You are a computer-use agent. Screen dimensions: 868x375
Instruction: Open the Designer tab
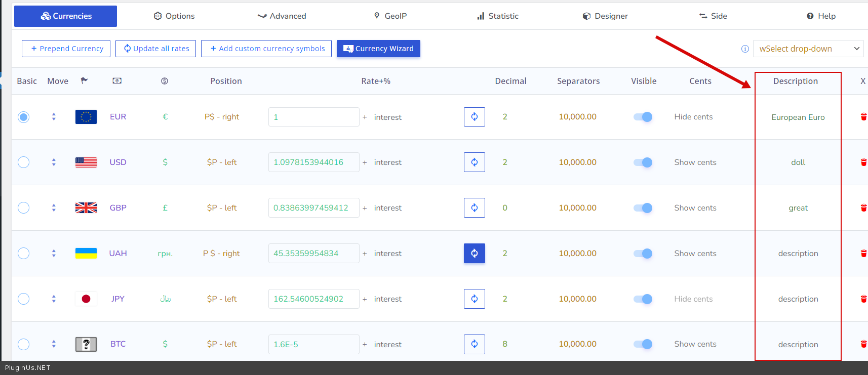pos(605,16)
